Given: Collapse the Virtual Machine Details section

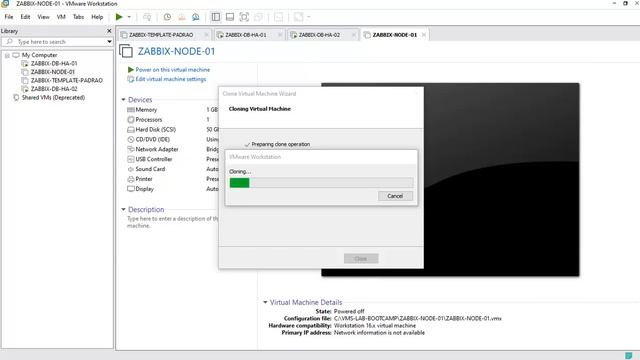Looking at the screenshot, I should 265,302.
